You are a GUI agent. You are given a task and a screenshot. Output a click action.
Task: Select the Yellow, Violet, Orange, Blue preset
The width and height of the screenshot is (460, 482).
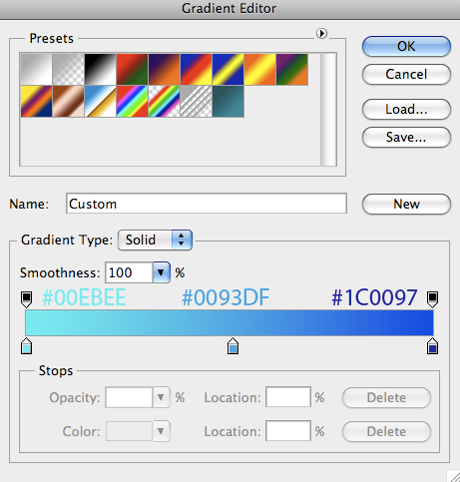pos(36,101)
